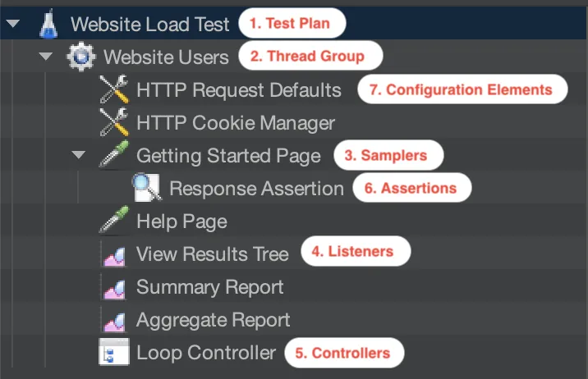
Task: Select the Summary Report label
Action: coord(209,287)
